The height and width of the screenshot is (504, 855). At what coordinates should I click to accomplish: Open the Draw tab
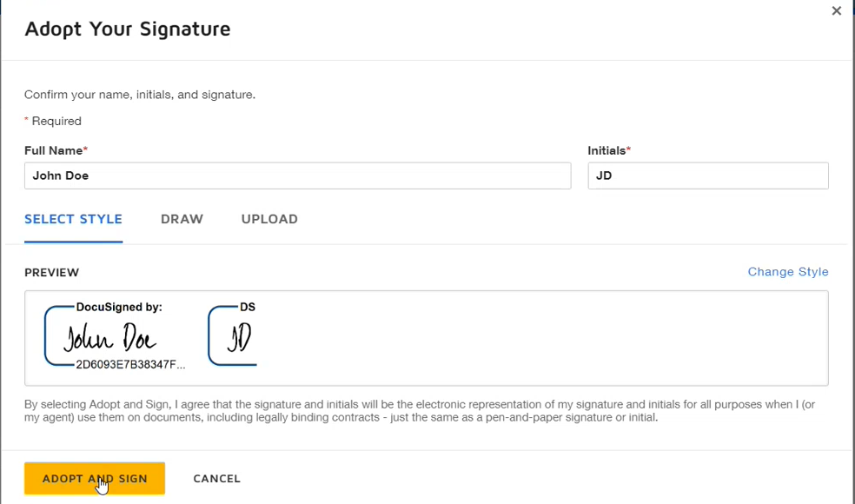182,220
